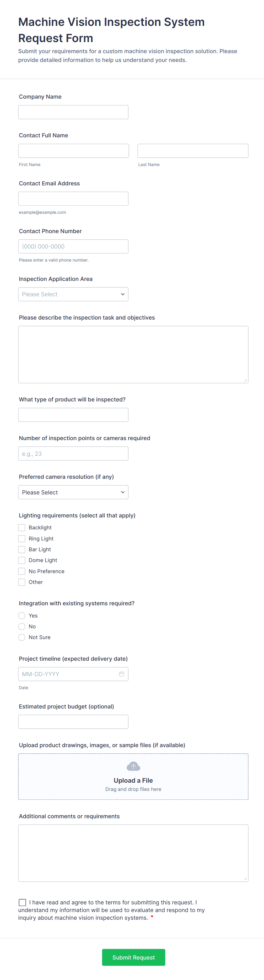Click the cloud upload icon
Screen dimensions: 264x980
pyautogui.click(x=133, y=766)
